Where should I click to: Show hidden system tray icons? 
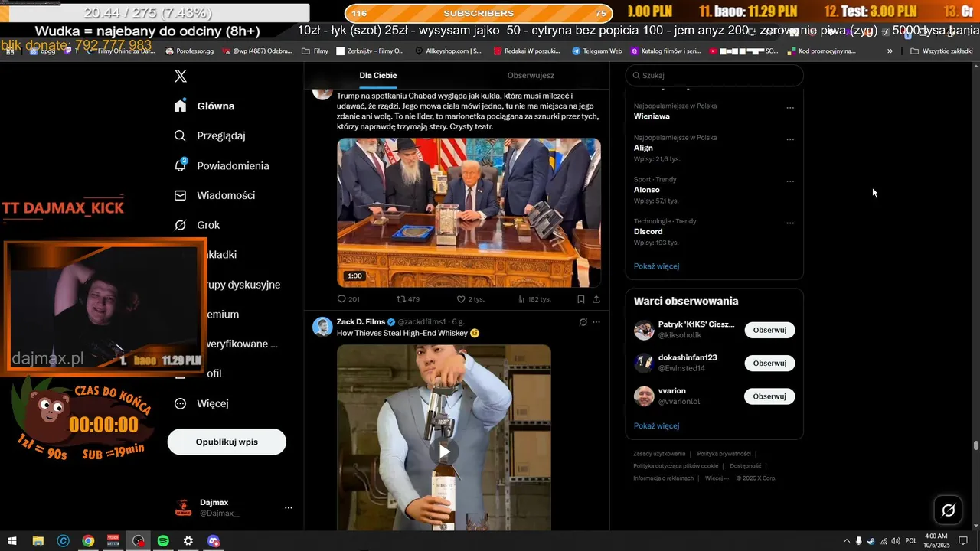(x=846, y=541)
